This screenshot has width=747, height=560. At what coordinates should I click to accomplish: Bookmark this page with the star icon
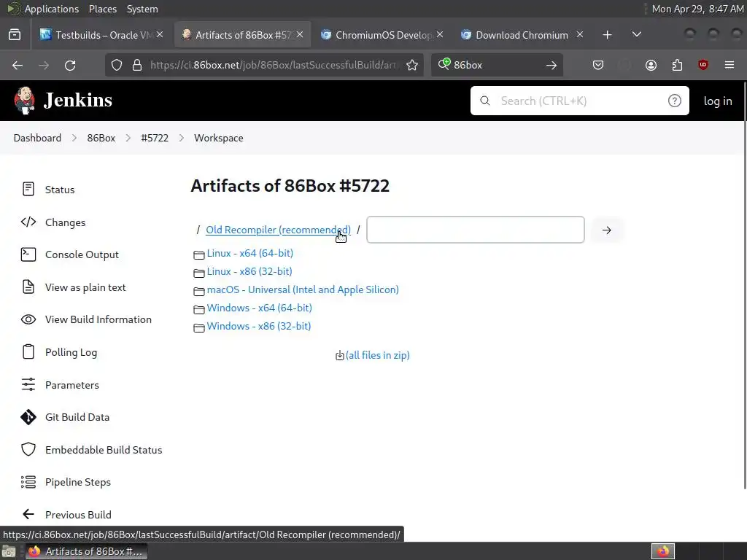[412, 65]
